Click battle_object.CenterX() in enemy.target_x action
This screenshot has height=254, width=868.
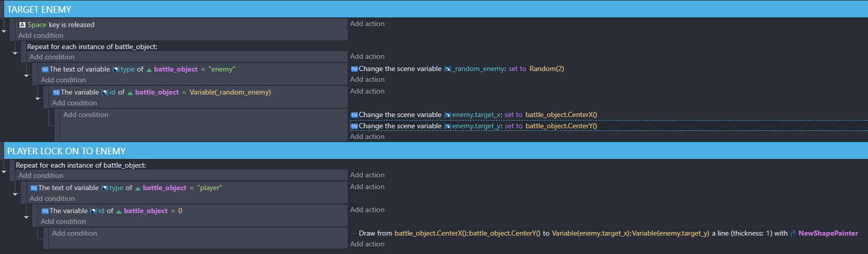pyautogui.click(x=561, y=114)
